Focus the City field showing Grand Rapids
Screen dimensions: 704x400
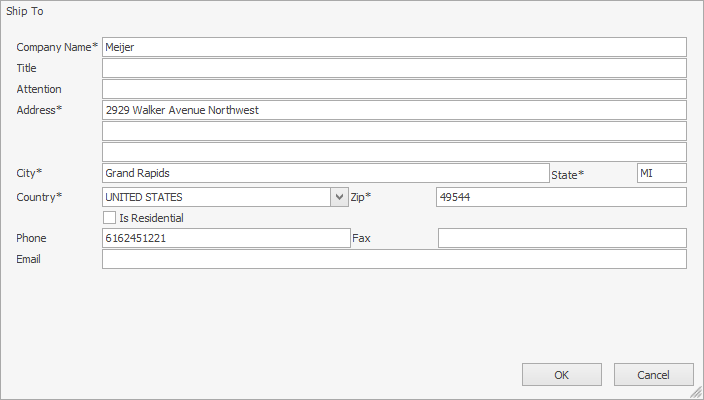tap(325, 173)
